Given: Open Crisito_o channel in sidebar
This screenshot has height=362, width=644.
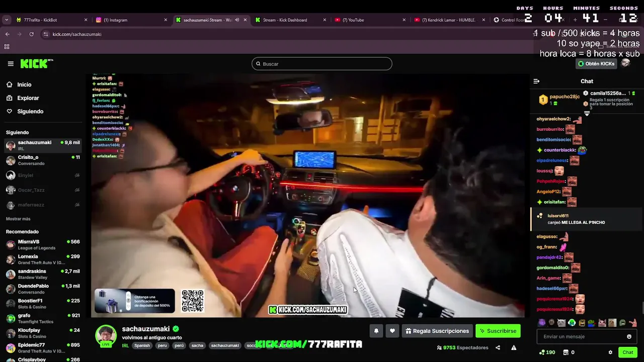Looking at the screenshot, I should 43,160.
